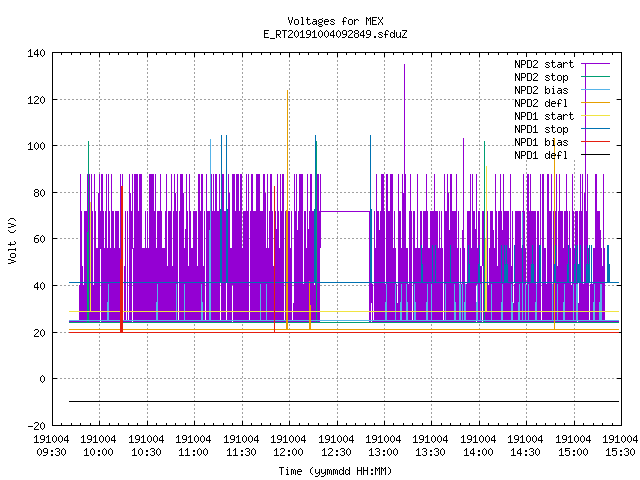Click the 'NPD1 start' legend label
640x480 pixels.
544,116
